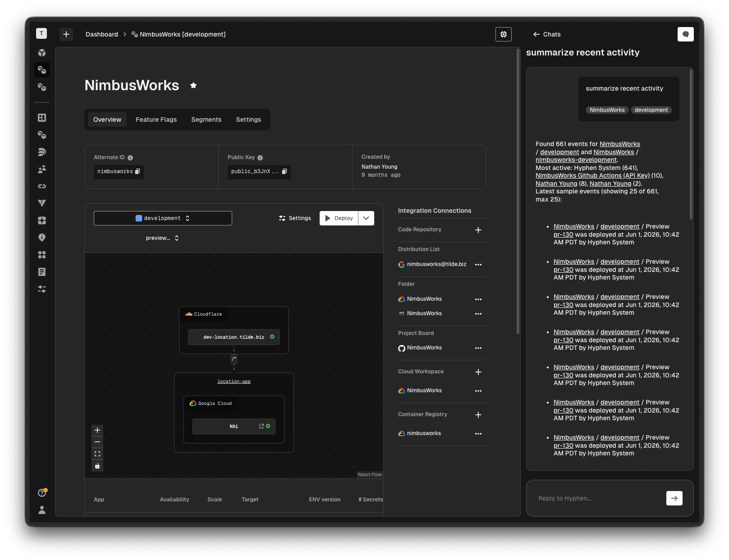
Task: Open the location pin info sidebar icon
Action: [x=42, y=238]
